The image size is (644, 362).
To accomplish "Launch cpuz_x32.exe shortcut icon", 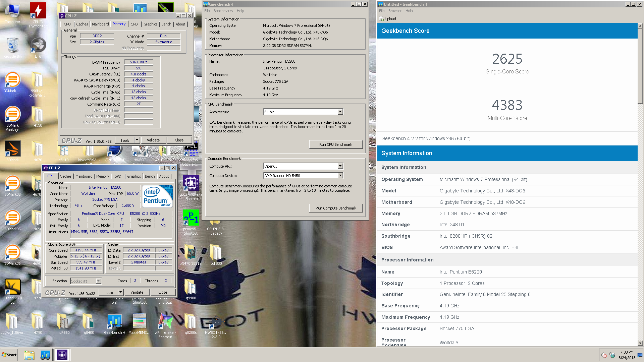I will click(191, 188).
